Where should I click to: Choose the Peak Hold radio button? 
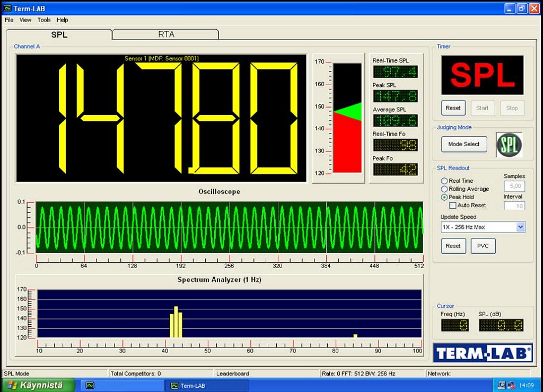[444, 197]
